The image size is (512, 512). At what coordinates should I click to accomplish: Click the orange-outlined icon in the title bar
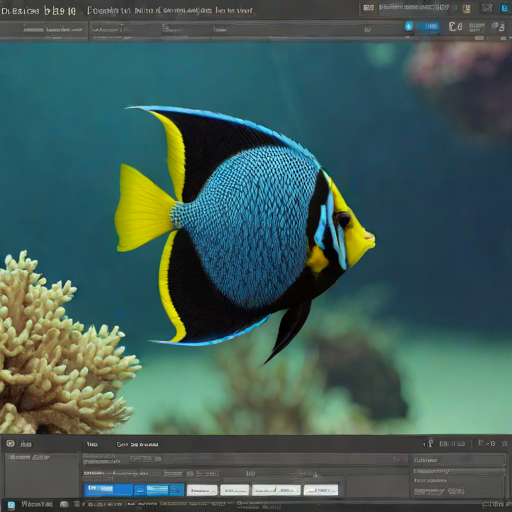368,8
